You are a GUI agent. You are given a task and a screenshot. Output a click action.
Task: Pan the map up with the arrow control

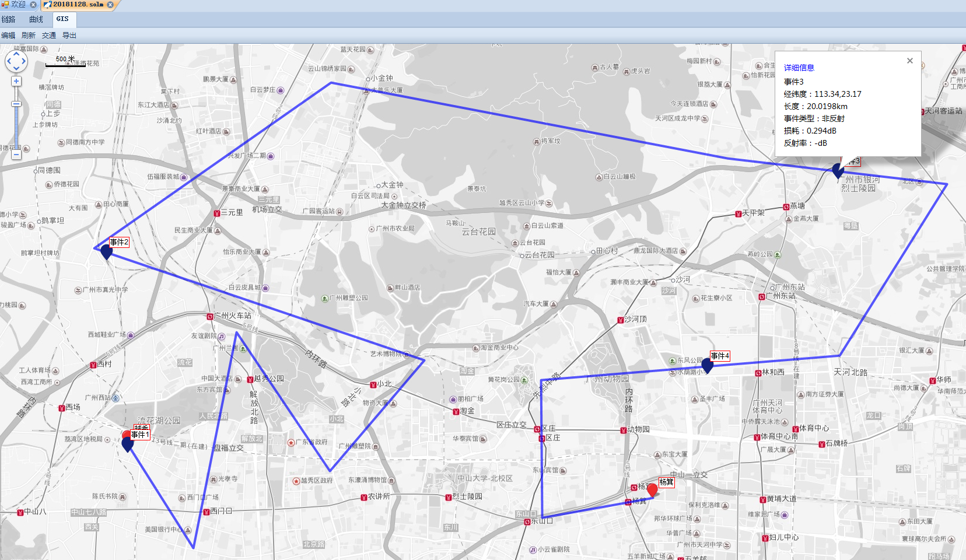[x=16, y=54]
